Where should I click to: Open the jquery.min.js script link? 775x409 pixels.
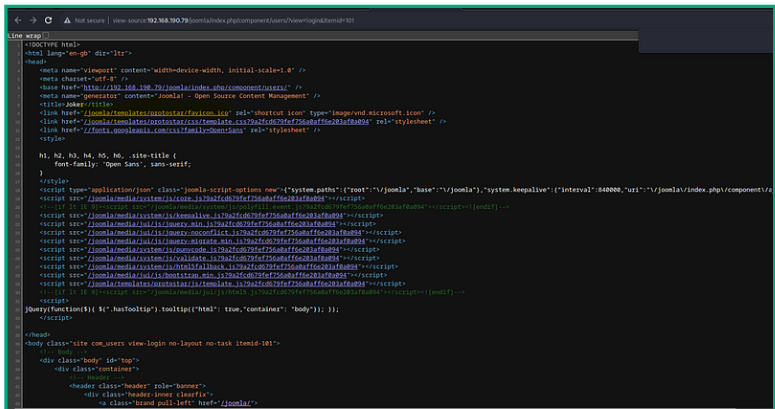coord(212,224)
